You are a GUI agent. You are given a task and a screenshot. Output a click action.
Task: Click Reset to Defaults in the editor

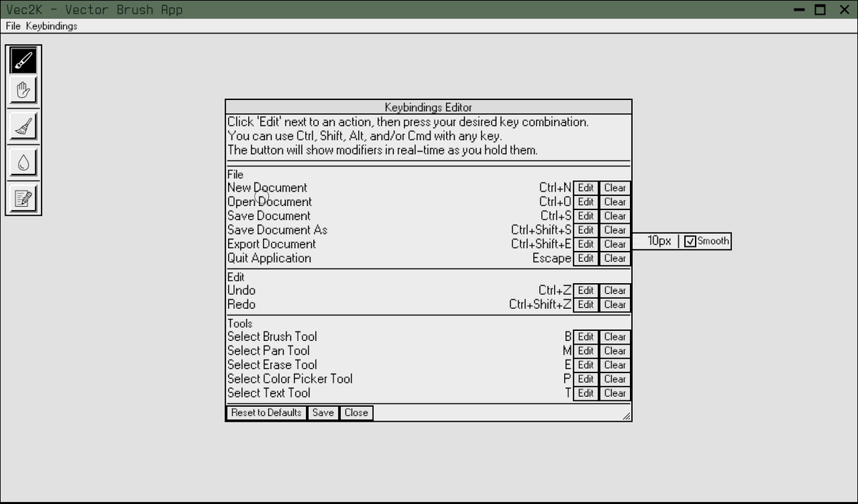click(265, 412)
